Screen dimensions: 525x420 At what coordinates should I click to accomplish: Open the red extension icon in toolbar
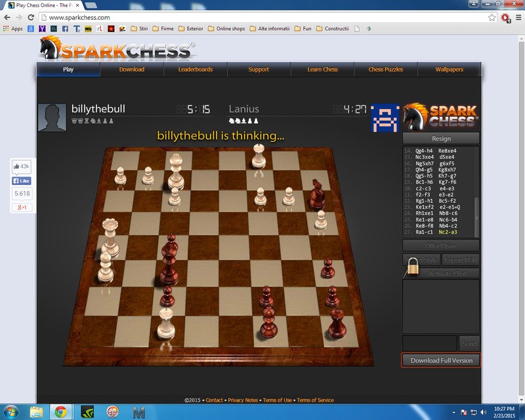click(x=505, y=18)
